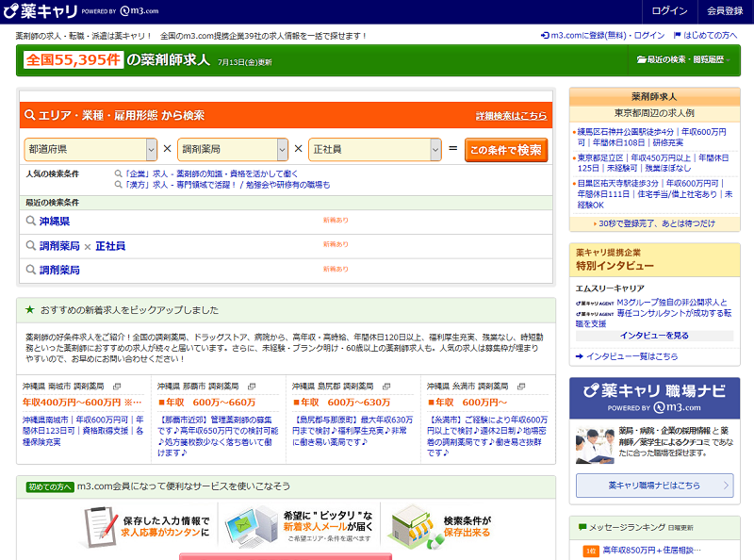Click the 東京都周辺の求人例 heading

(654, 113)
